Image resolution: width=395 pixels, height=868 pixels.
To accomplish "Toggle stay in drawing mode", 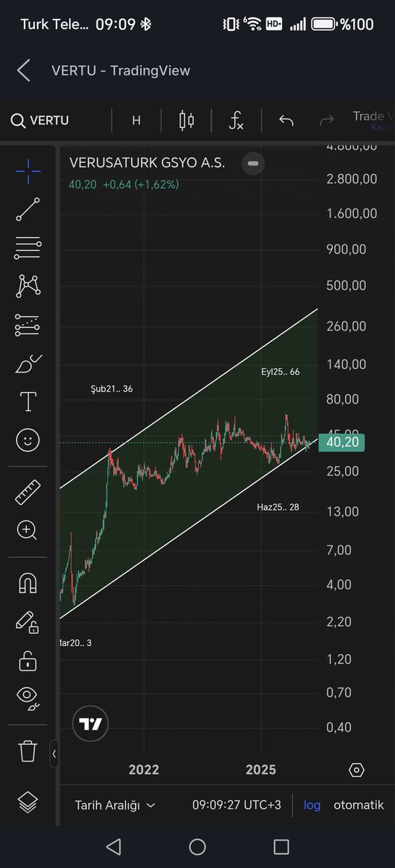I will [x=28, y=621].
